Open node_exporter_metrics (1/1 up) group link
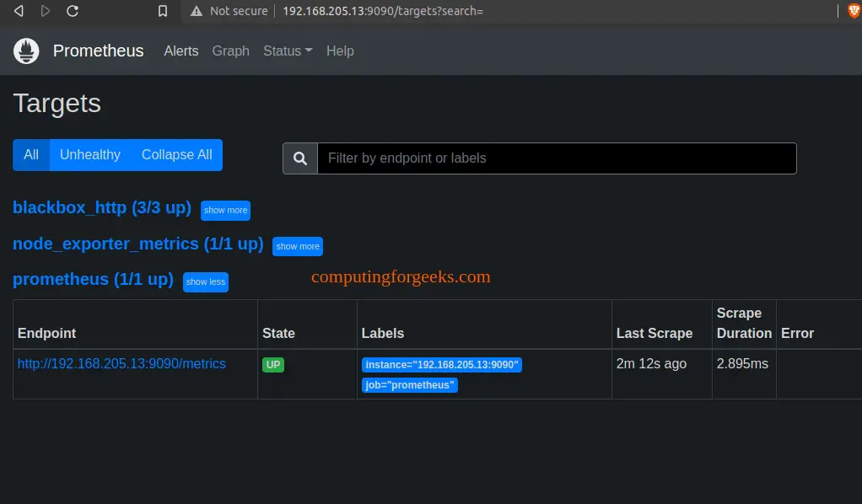This screenshot has width=862, height=504. [x=138, y=244]
